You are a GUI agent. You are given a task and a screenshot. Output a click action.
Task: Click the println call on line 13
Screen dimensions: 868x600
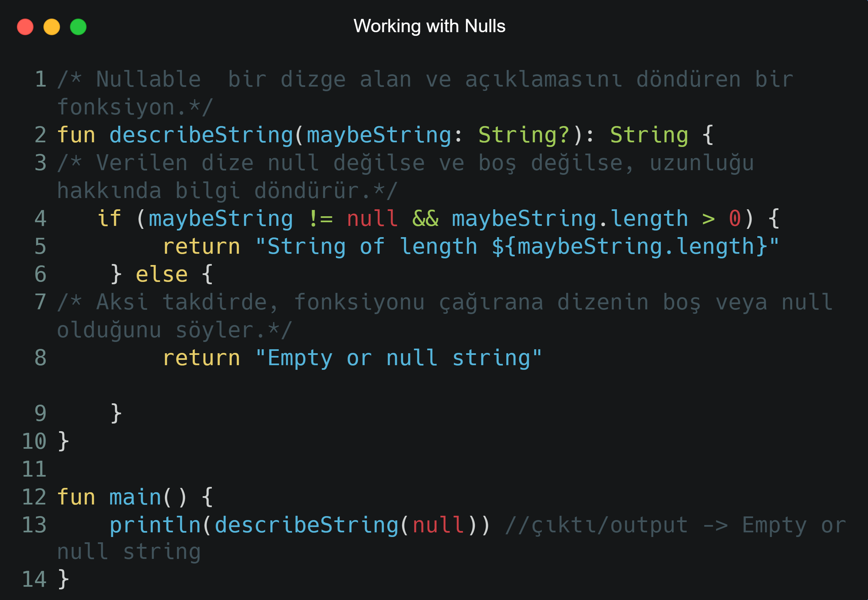155,525
